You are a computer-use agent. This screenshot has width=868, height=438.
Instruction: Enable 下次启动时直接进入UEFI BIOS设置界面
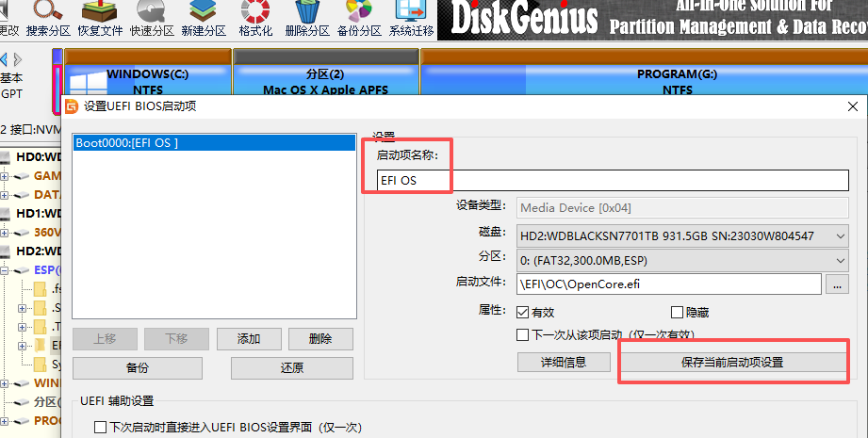[100, 427]
